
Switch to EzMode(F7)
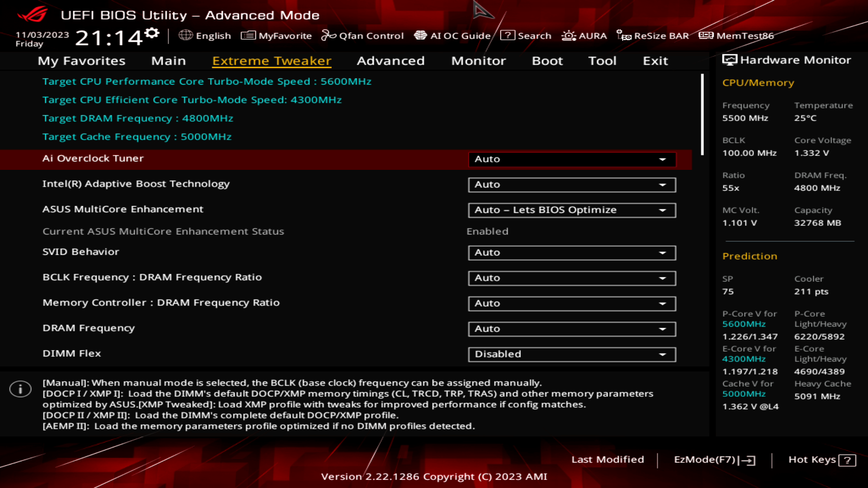pyautogui.click(x=714, y=460)
